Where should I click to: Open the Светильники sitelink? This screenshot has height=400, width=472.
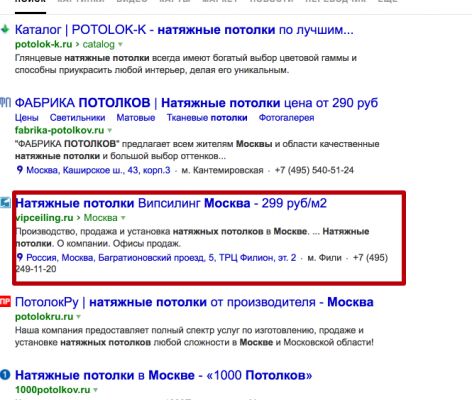77,118
